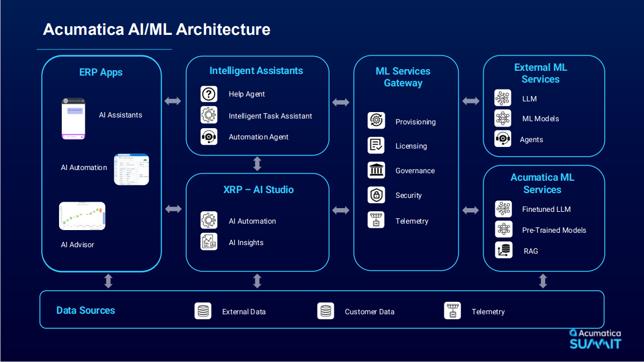Click the RAG database icon
The height and width of the screenshot is (362, 644).
503,250
